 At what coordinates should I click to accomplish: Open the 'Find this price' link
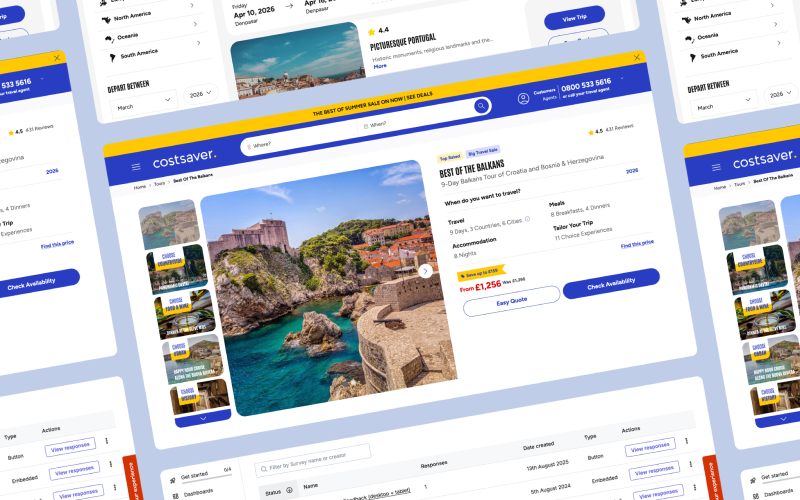[636, 243]
